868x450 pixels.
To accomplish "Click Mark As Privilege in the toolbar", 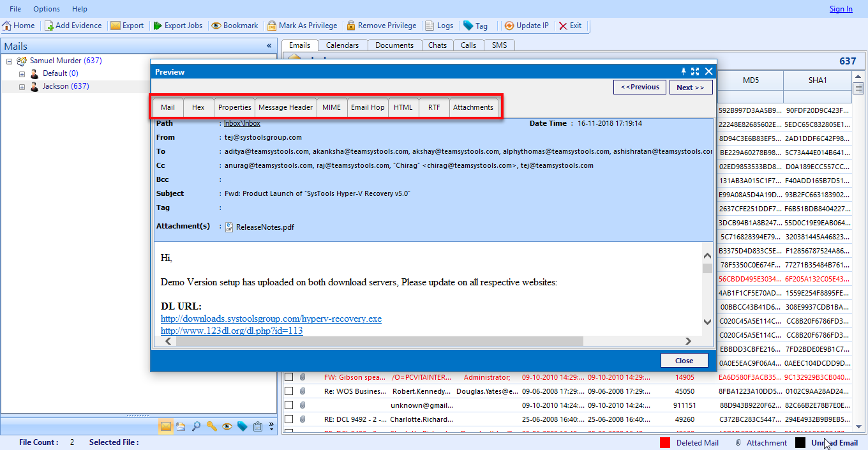I will 302,26.
